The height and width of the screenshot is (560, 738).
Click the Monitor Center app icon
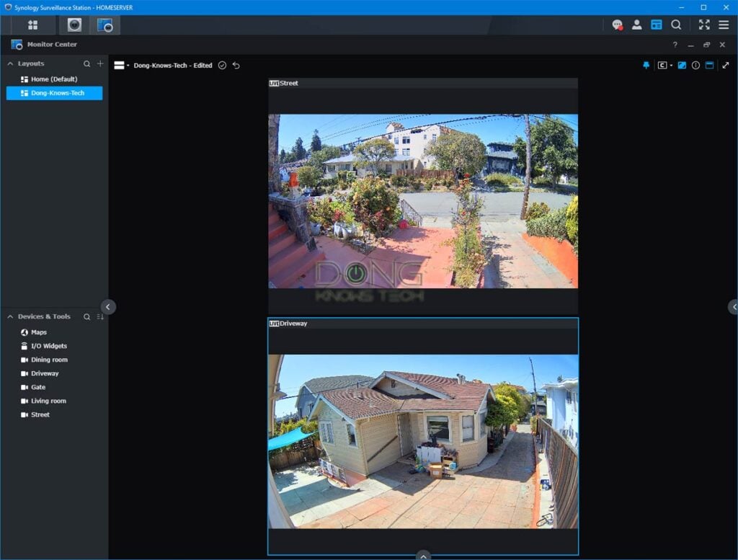point(17,44)
